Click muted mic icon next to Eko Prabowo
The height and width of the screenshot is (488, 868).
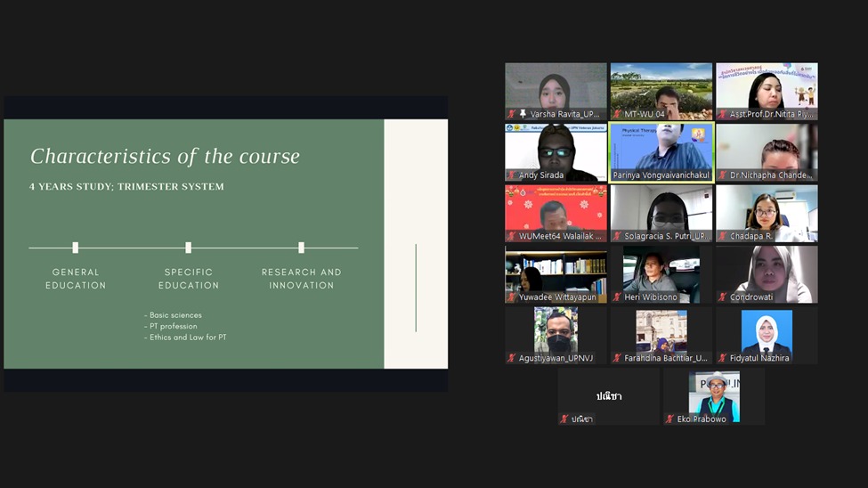click(x=669, y=419)
